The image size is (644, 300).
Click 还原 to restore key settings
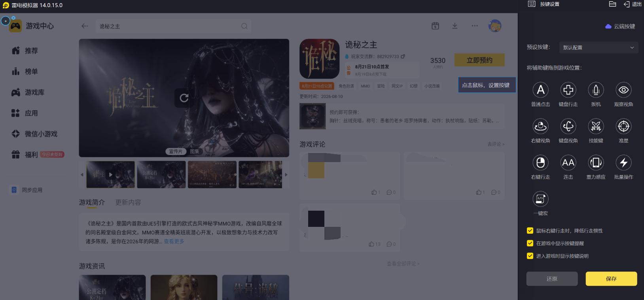(x=552, y=279)
